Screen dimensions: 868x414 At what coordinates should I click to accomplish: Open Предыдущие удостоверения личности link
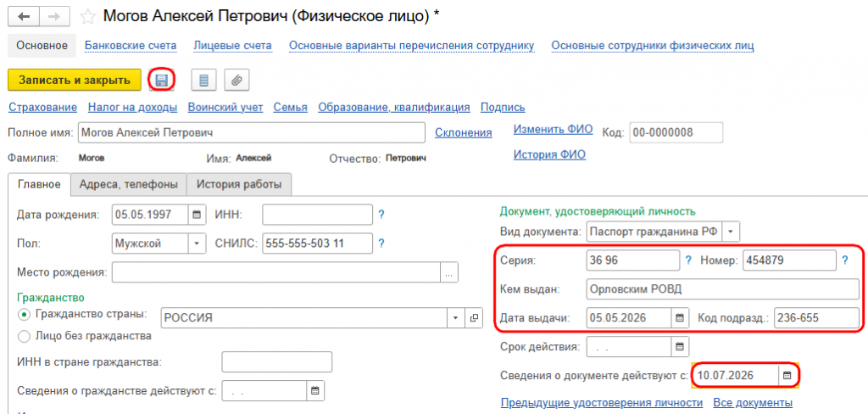[602, 402]
